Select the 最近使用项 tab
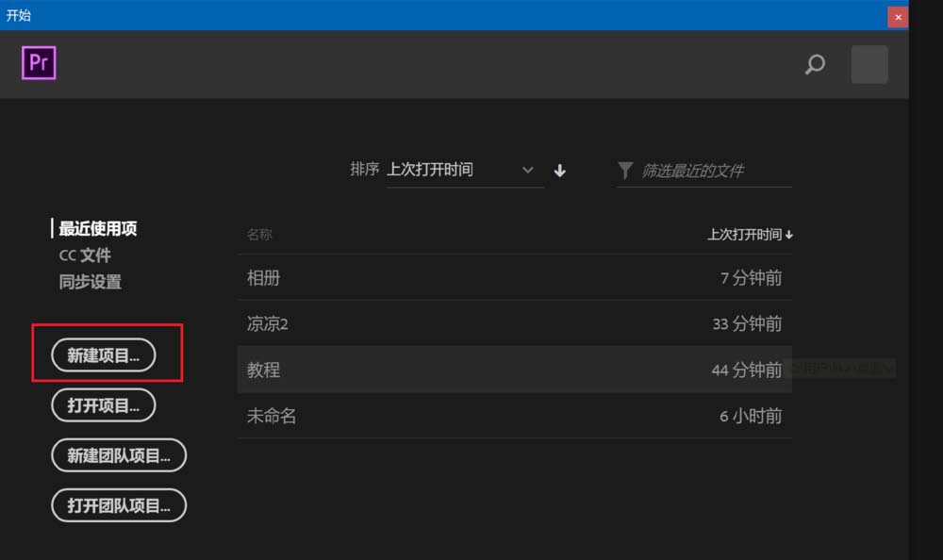The width and height of the screenshot is (943, 560). (x=97, y=228)
